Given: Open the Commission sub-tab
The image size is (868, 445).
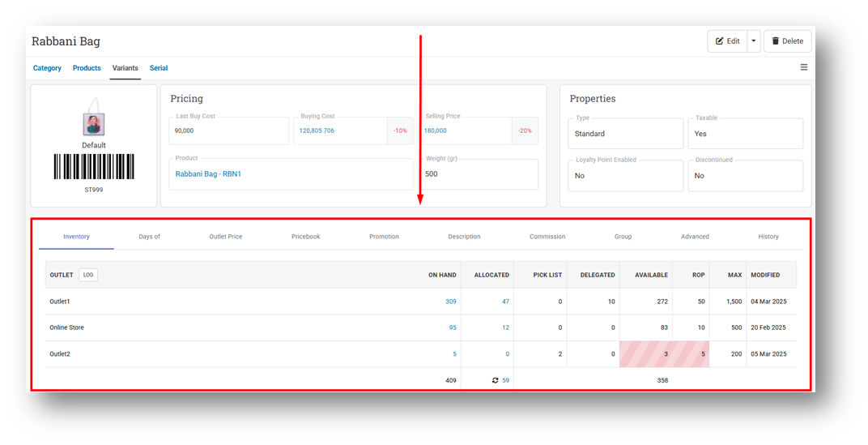Looking at the screenshot, I should tap(547, 237).
